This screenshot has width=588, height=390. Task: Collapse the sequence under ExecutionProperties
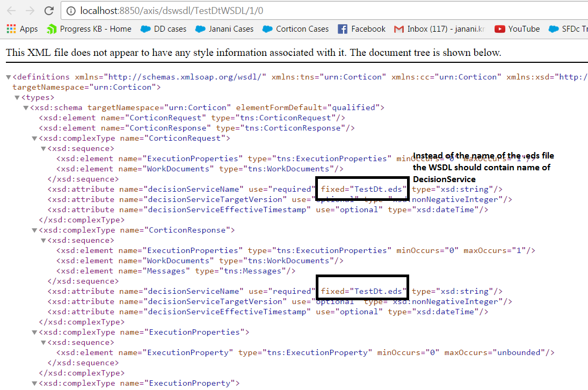[x=43, y=342]
